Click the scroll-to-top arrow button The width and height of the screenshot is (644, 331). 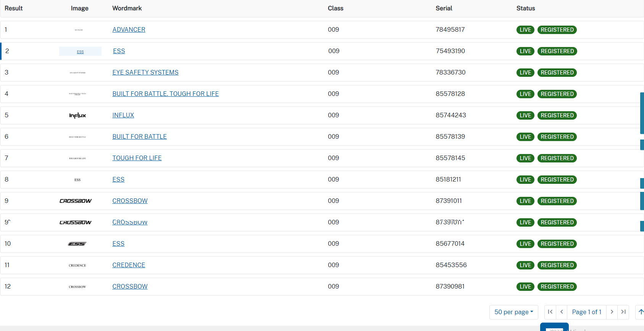coord(641,312)
